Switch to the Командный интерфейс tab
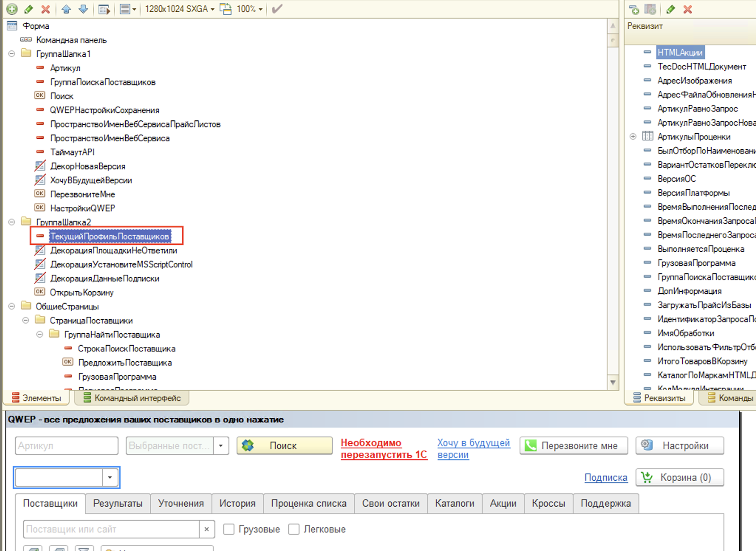This screenshot has width=756, height=551. click(132, 398)
